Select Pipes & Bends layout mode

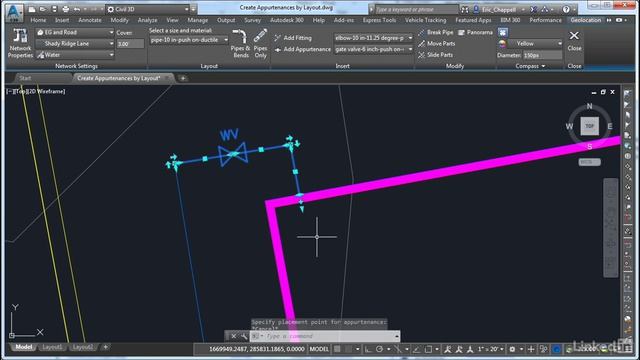pos(240,43)
